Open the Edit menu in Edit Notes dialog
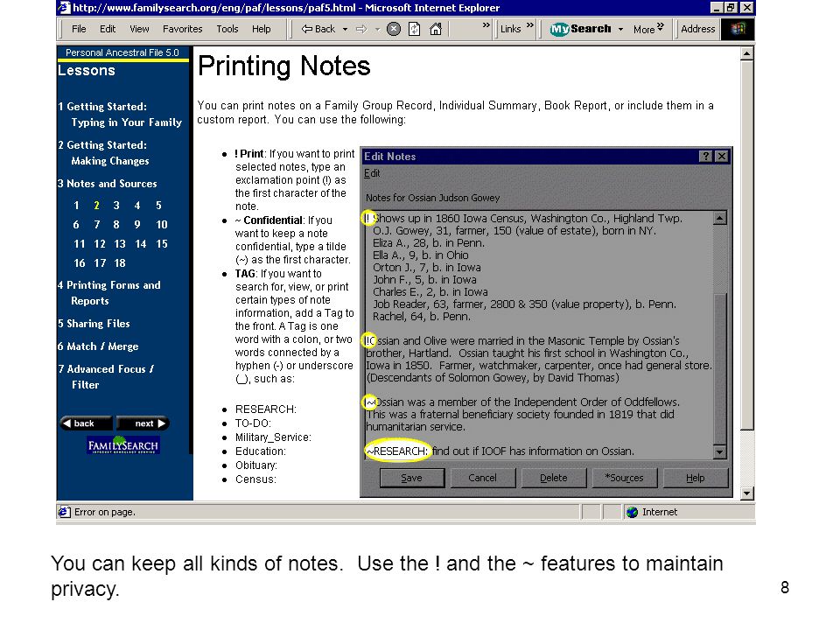The width and height of the screenshot is (840, 630). (x=372, y=173)
